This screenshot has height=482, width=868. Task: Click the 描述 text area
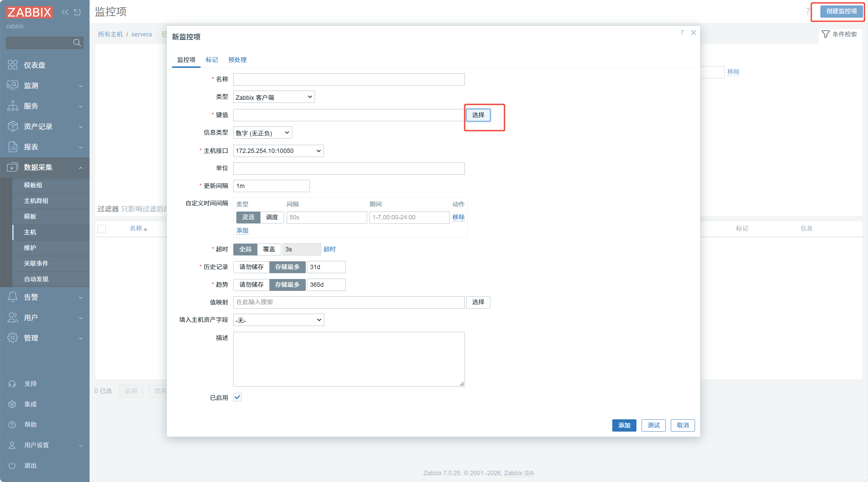pos(349,359)
